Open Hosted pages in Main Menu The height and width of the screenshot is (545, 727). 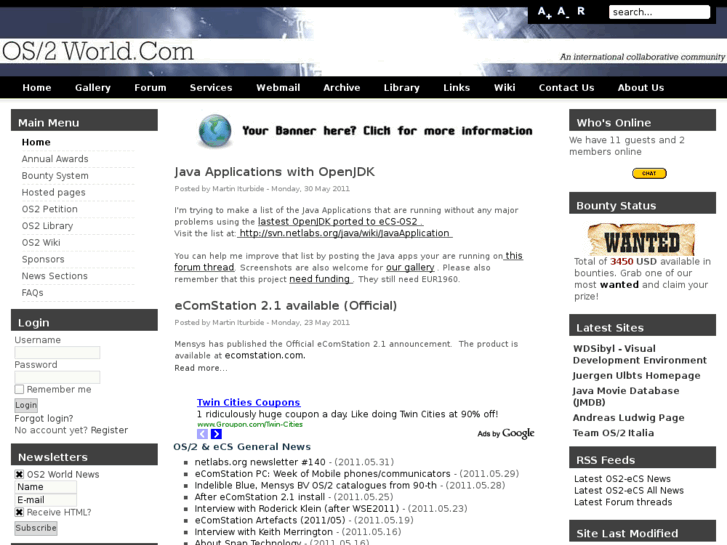click(53, 192)
